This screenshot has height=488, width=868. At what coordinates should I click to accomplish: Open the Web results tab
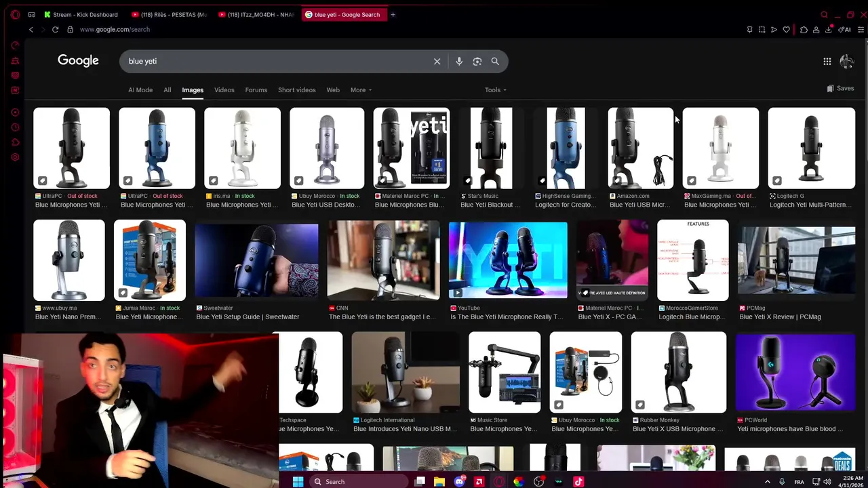pyautogui.click(x=333, y=90)
